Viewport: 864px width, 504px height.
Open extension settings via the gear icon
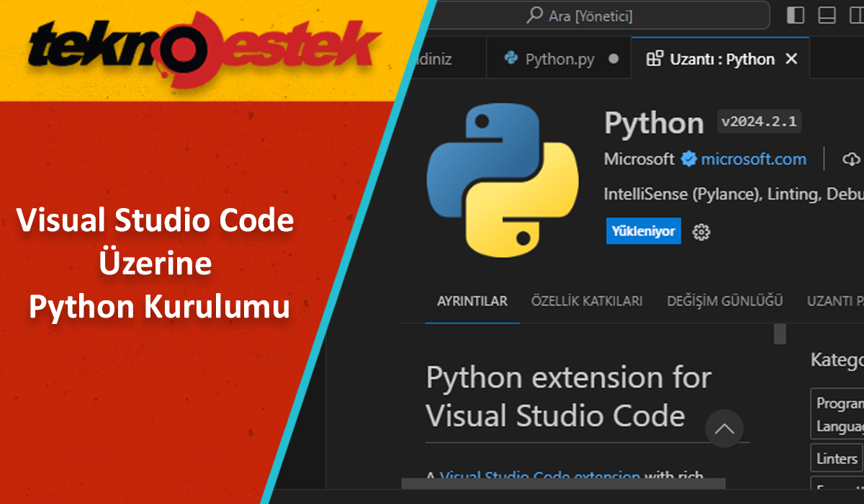(x=701, y=231)
